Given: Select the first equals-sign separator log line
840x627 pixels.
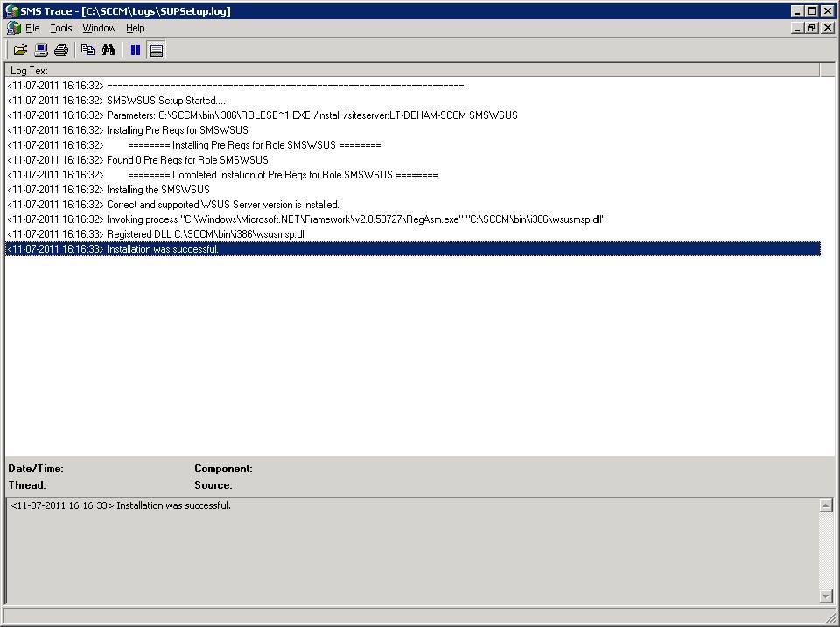Looking at the screenshot, I should (412, 86).
